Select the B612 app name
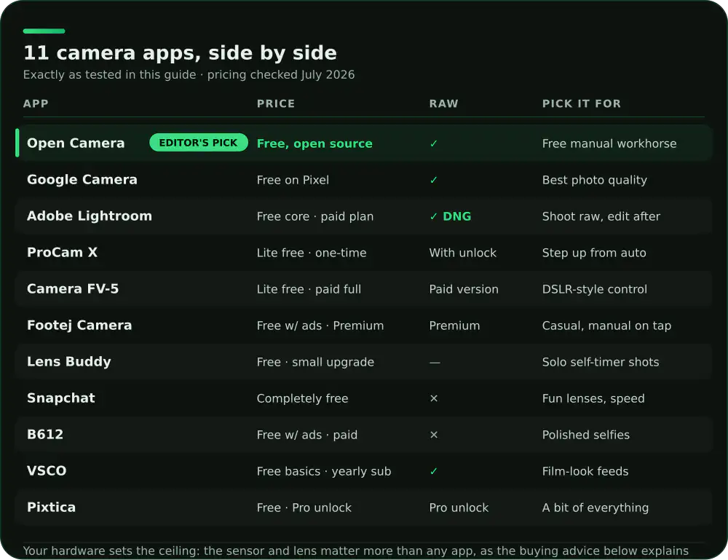 [45, 434]
